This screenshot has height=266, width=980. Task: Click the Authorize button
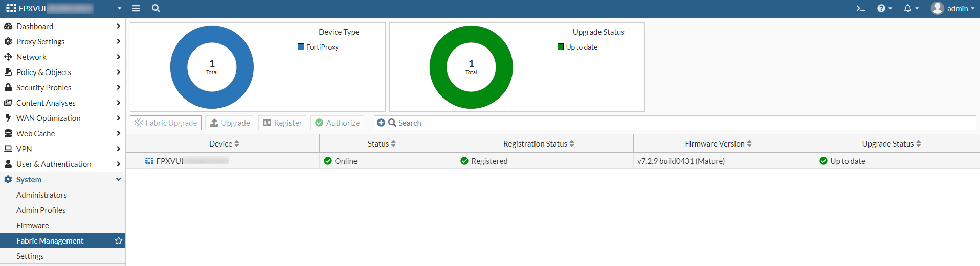click(337, 123)
